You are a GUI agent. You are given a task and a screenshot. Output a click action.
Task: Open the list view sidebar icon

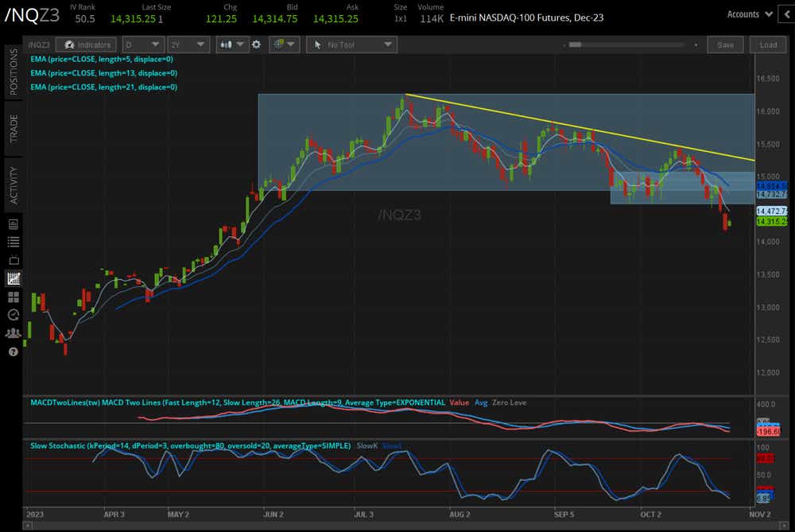click(x=14, y=242)
